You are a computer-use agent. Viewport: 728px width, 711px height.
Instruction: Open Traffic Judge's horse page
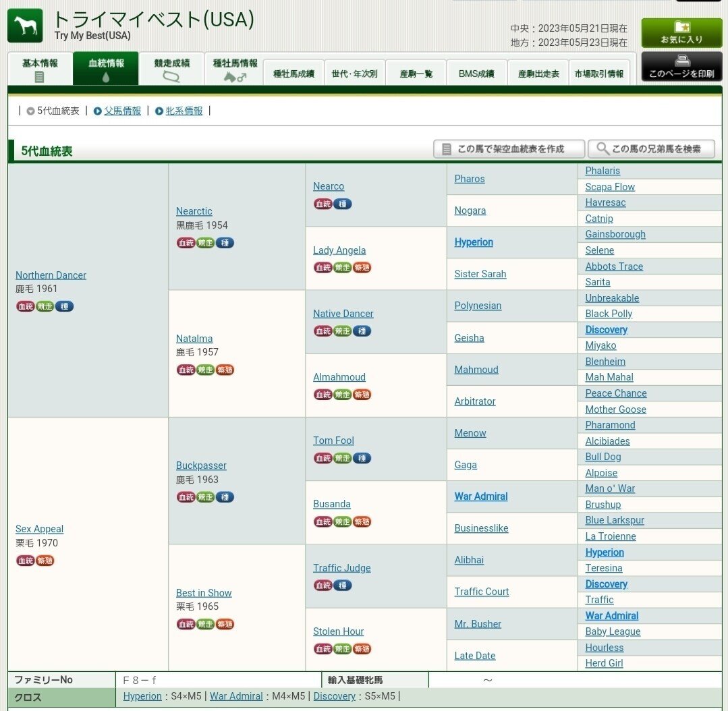tap(341, 568)
